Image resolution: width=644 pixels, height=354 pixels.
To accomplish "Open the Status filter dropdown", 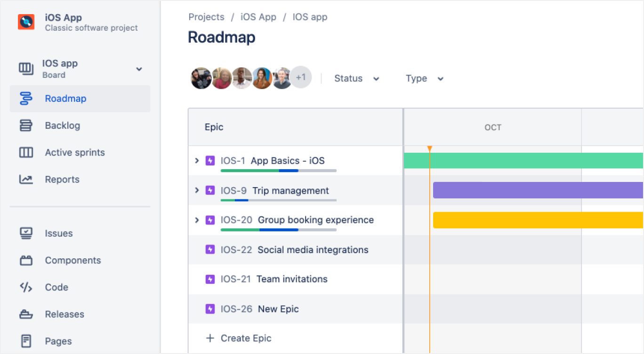I will [x=356, y=78].
